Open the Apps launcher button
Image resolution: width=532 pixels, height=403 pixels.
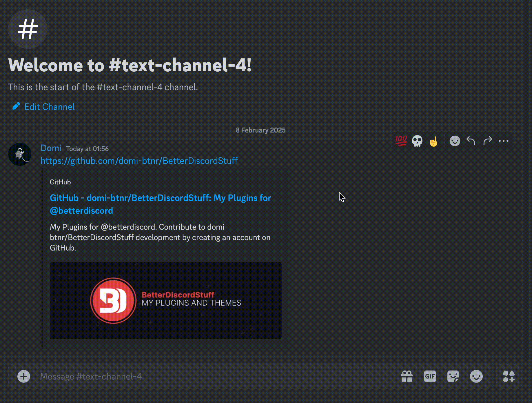tap(509, 376)
